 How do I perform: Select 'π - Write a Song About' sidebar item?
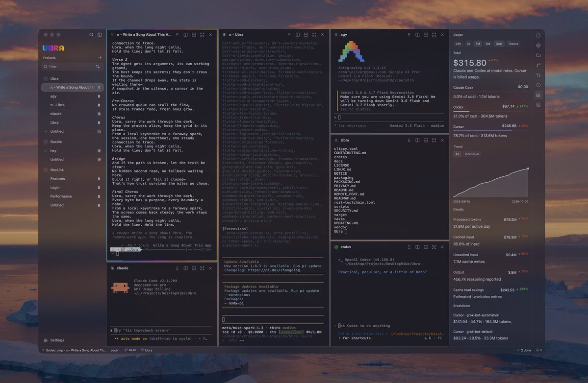(x=73, y=87)
